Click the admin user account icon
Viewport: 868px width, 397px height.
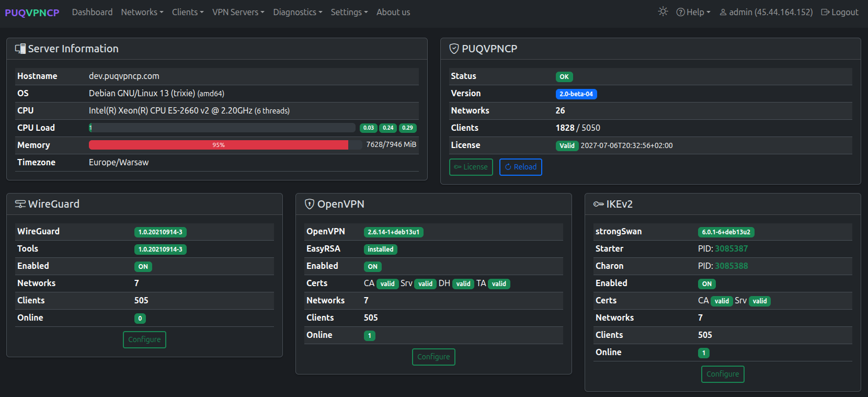tap(723, 12)
